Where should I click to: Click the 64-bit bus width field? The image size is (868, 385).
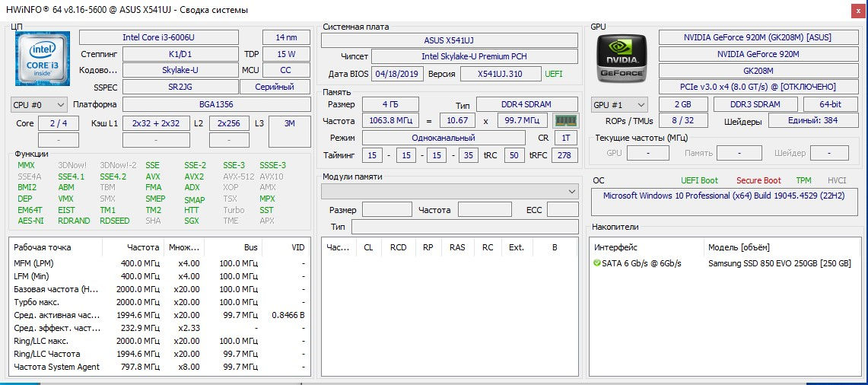coord(831,104)
